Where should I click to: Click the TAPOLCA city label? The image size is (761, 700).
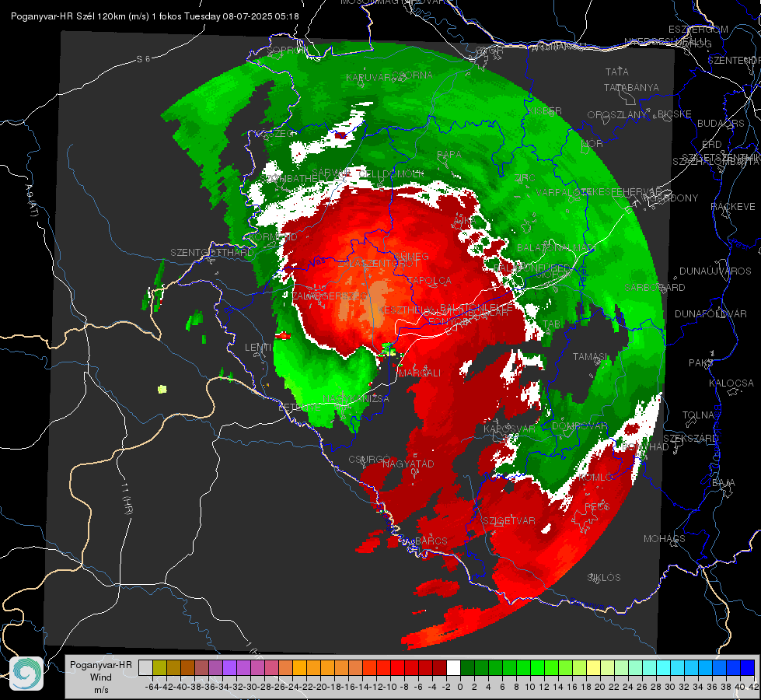430,280
